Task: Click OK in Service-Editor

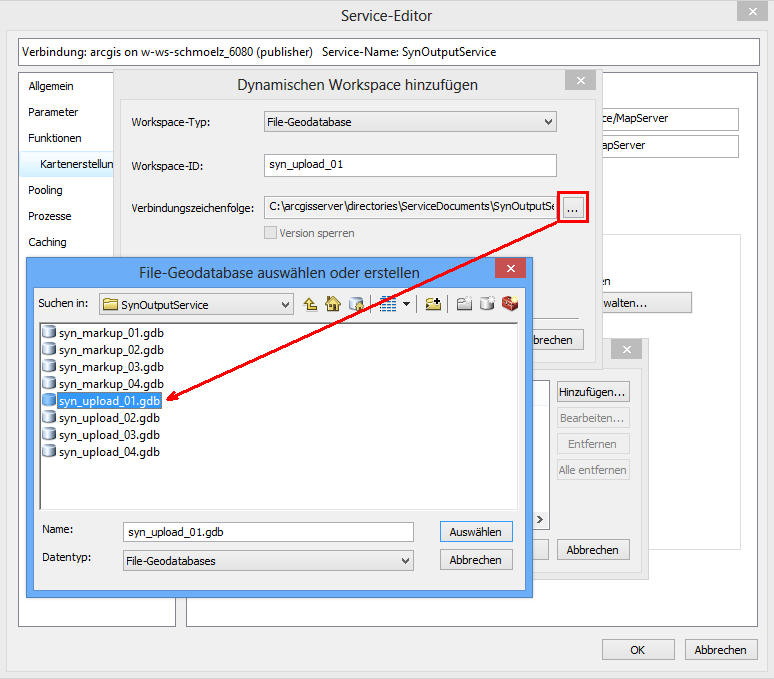Action: coord(638,650)
